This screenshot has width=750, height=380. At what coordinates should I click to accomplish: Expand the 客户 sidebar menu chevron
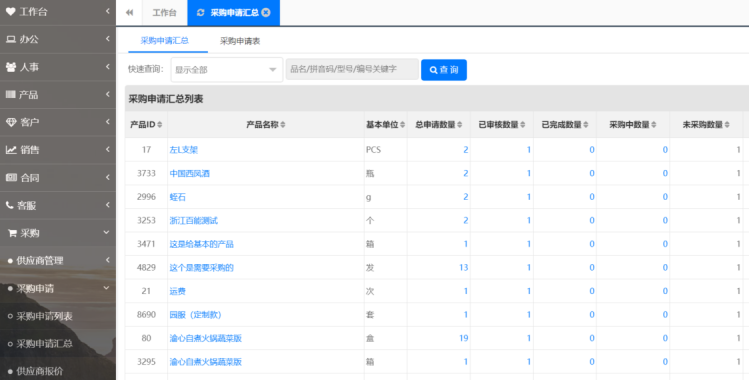[108, 122]
